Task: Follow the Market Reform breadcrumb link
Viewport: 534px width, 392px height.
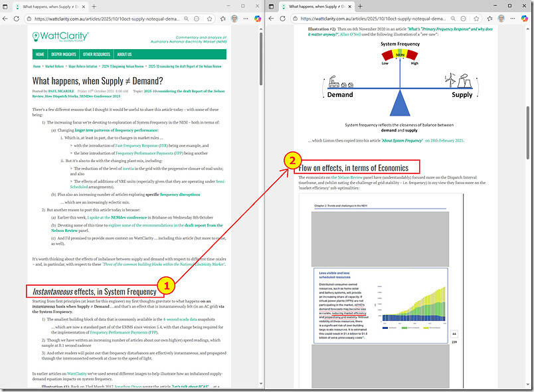Action: (x=54, y=67)
